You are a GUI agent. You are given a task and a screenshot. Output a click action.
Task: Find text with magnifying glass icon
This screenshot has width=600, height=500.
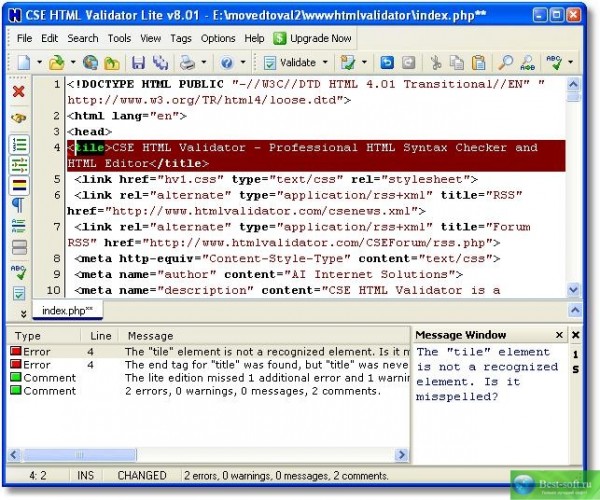pos(505,62)
